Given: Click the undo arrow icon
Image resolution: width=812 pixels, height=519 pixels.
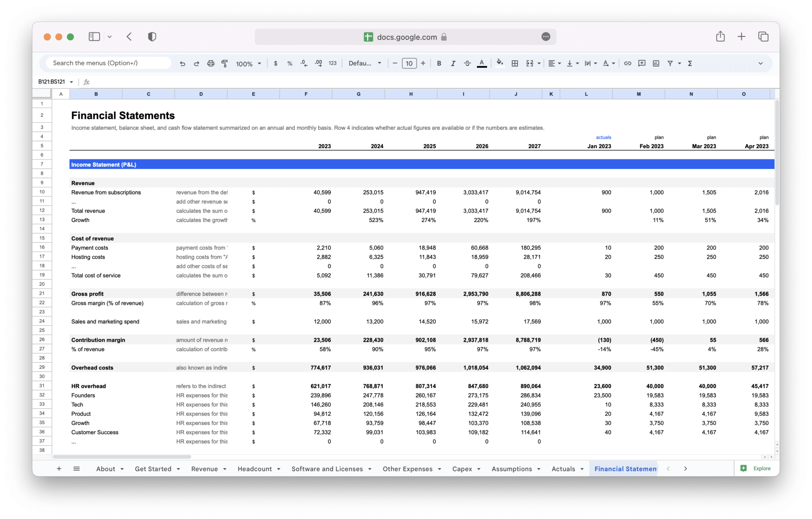Looking at the screenshot, I should click(x=182, y=63).
